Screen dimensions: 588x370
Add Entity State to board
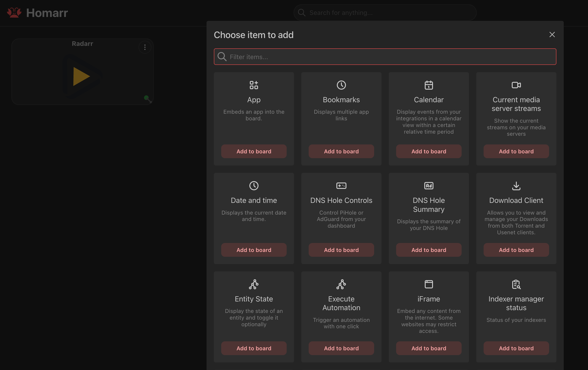(254, 348)
